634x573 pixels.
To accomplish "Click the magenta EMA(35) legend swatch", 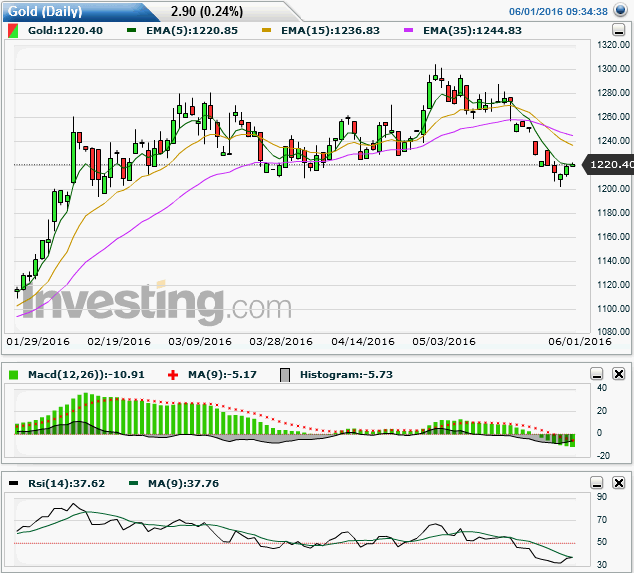I will (408, 30).
